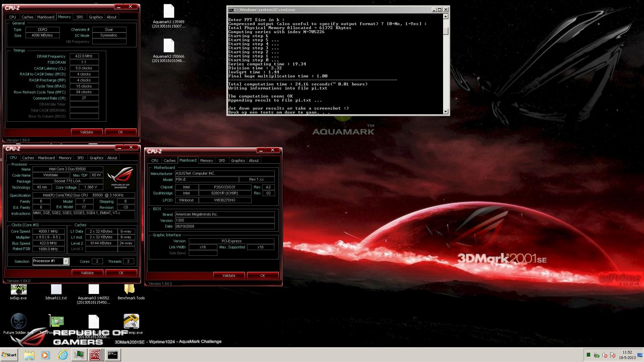Click the cmd window scrollbar up arrow
Viewport: 644px width, 362px height.
(x=445, y=16)
